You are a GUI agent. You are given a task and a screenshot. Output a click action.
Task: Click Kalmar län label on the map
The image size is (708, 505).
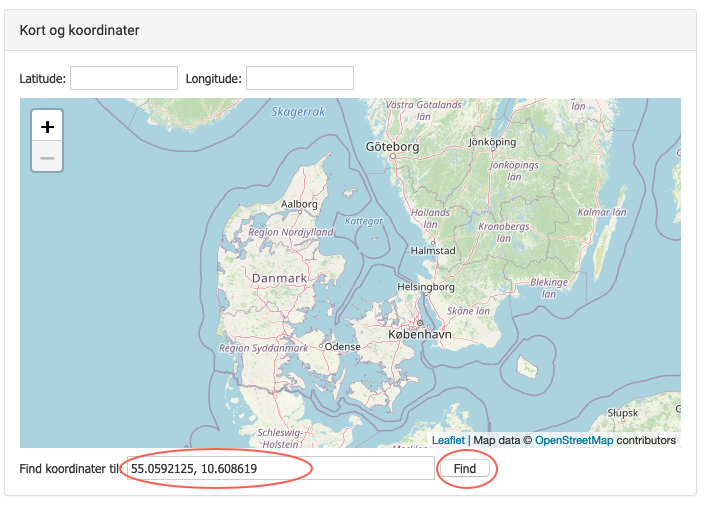tap(602, 212)
